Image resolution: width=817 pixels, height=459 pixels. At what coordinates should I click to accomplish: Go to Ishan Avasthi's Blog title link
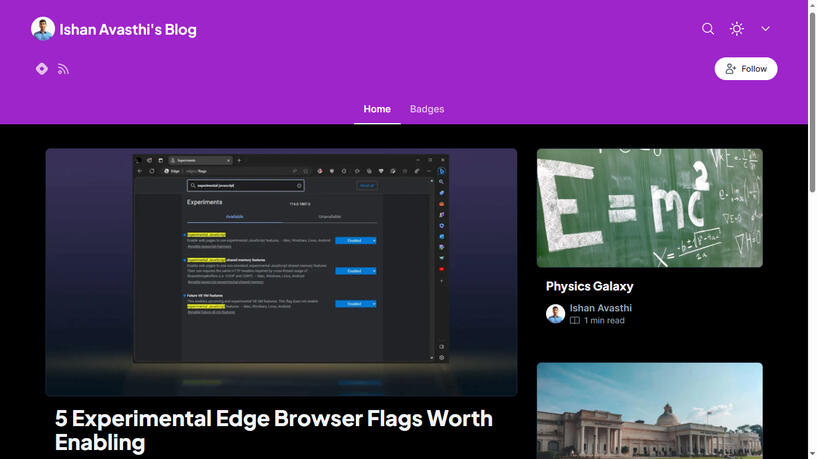(128, 30)
